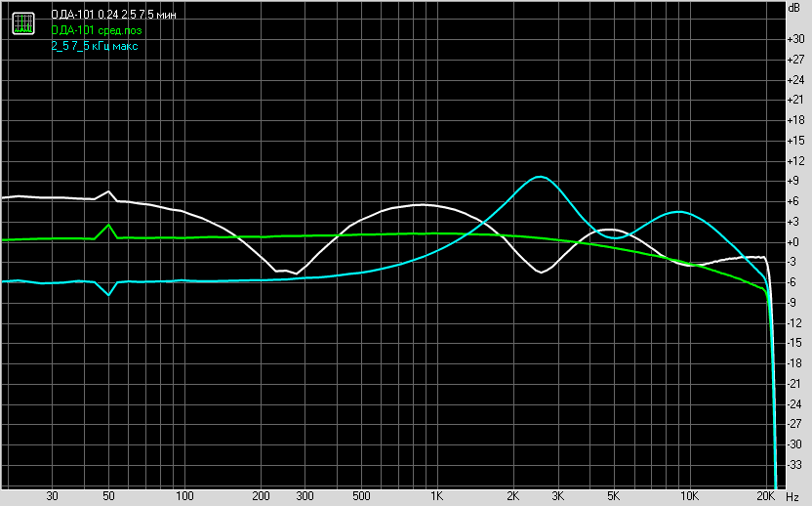Image resolution: width=812 pixels, height=506 pixels.
Task: Click the white curve spike at 50 Hz
Action: pos(108,191)
